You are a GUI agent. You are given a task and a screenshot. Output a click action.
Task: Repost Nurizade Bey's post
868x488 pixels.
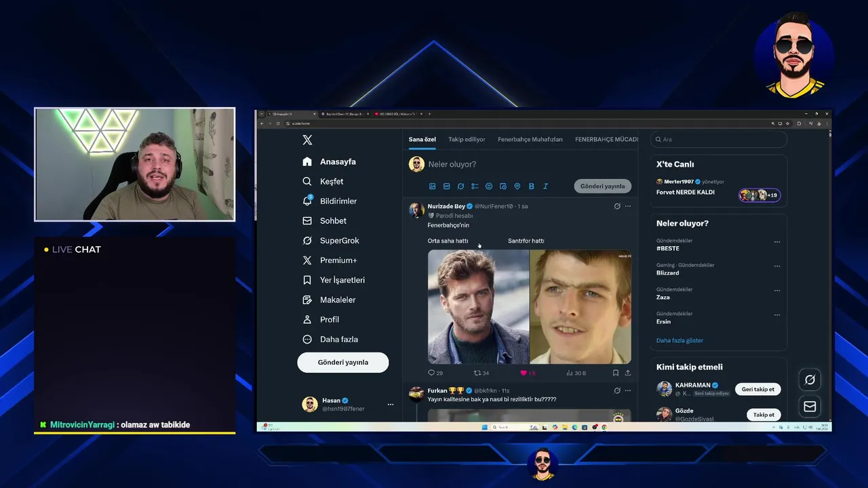coord(481,373)
